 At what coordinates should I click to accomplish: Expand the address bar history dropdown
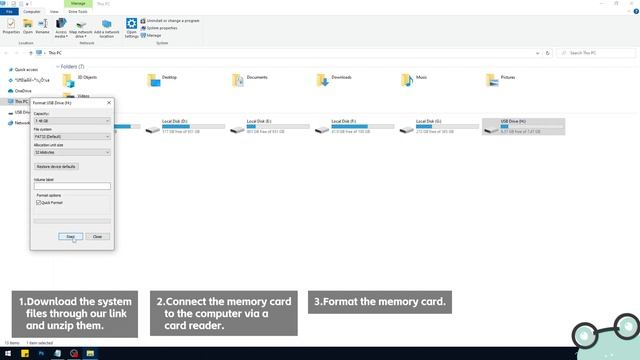pyautogui.click(x=537, y=53)
